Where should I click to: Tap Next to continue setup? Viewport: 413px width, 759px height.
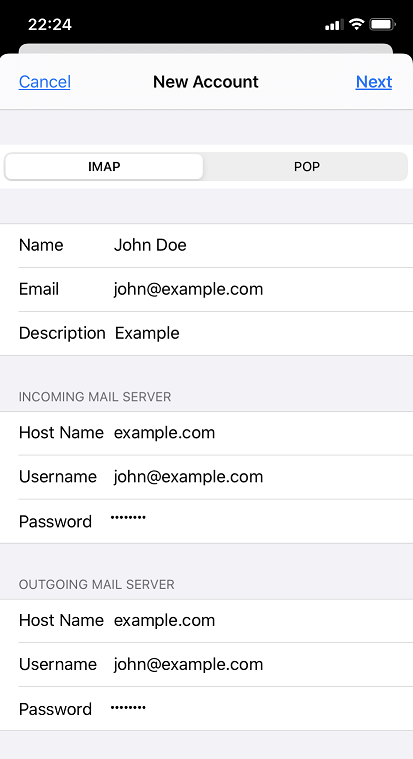tap(374, 82)
